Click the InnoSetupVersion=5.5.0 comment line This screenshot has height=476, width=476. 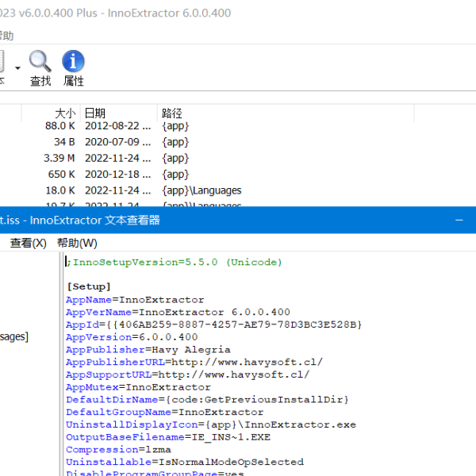175,262
